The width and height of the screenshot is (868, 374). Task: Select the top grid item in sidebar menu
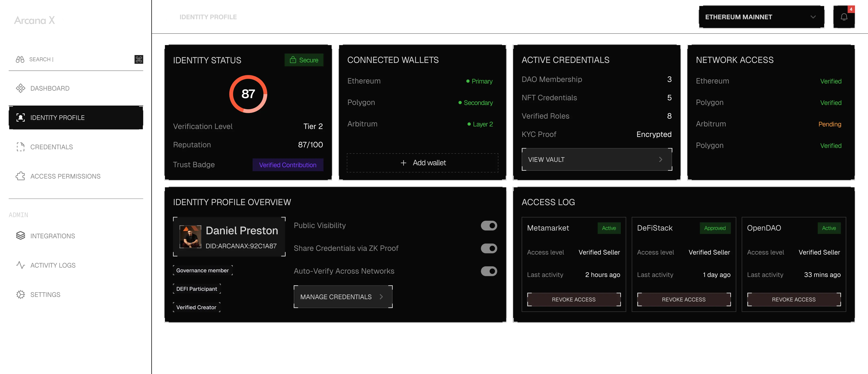tap(20, 59)
